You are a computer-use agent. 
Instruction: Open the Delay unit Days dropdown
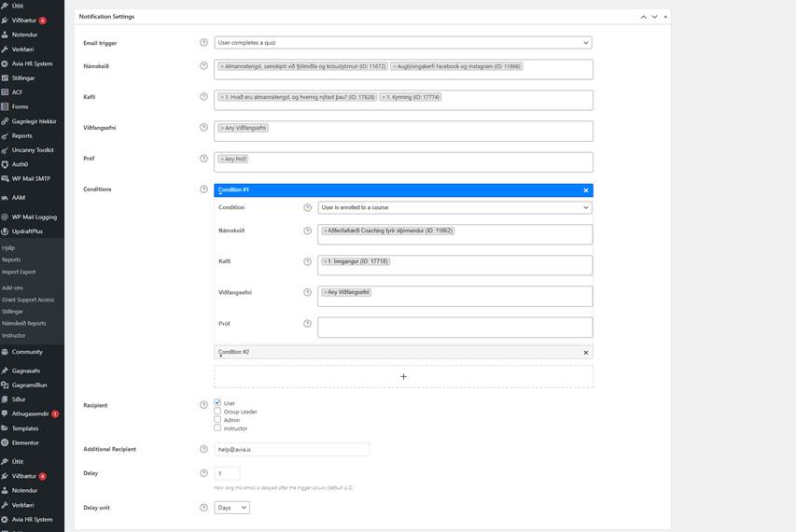click(231, 508)
